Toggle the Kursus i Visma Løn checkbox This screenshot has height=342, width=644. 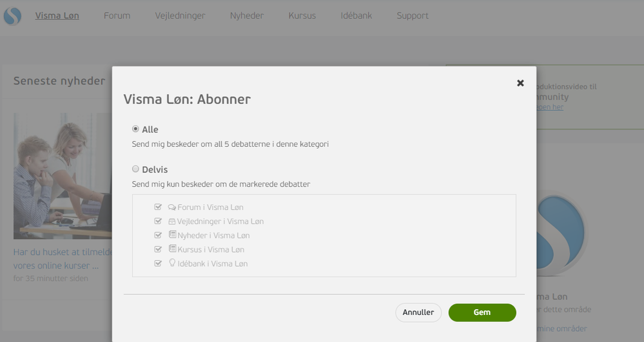coord(158,249)
